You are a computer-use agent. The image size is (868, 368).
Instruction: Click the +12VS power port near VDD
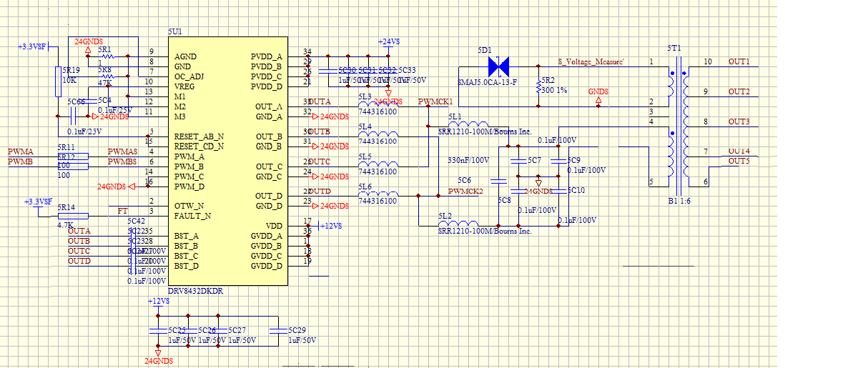pos(332,226)
